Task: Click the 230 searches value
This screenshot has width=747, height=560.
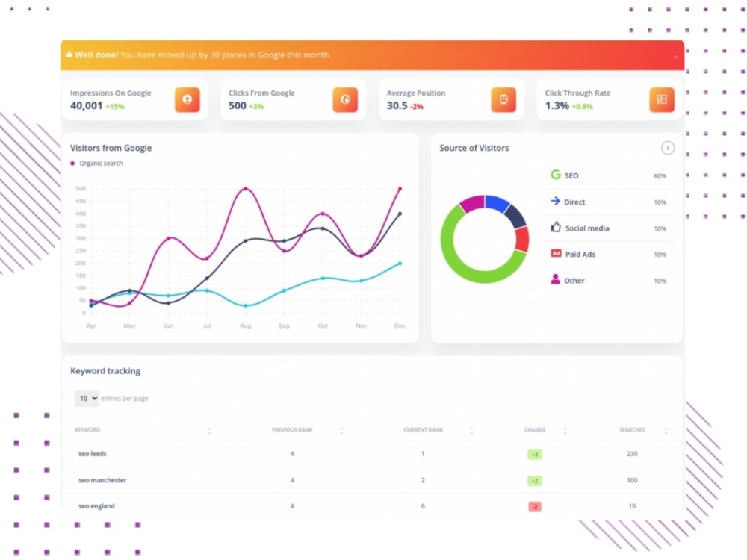Action: coord(632,454)
